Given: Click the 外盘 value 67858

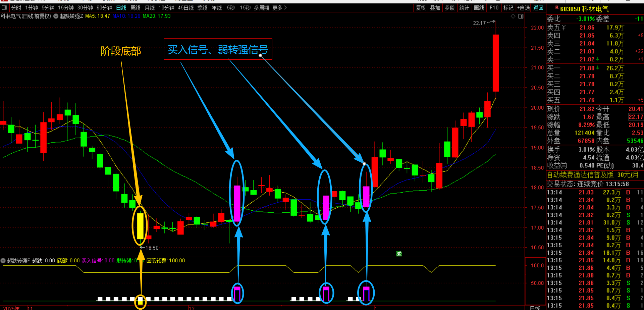Looking at the screenshot, I should [x=586, y=141].
